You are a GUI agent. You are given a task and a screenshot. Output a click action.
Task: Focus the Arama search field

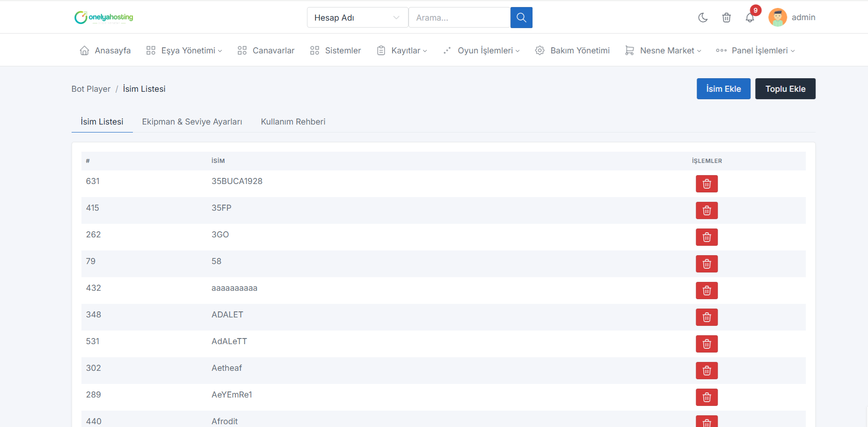tap(459, 17)
